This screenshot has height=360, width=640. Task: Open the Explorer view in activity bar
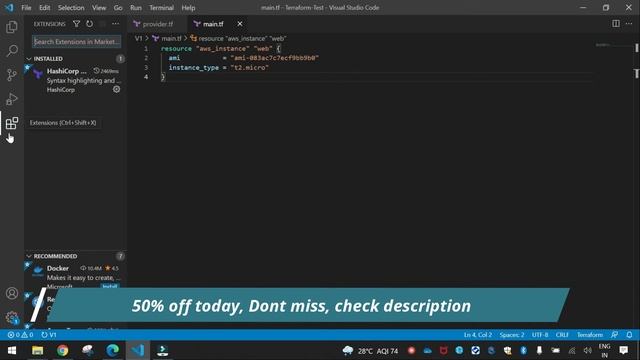point(12,27)
